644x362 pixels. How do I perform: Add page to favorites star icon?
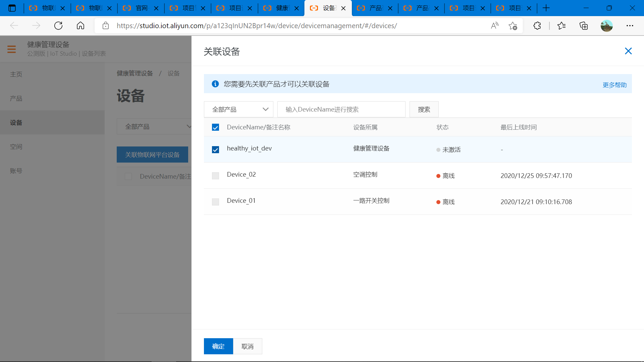(513, 26)
